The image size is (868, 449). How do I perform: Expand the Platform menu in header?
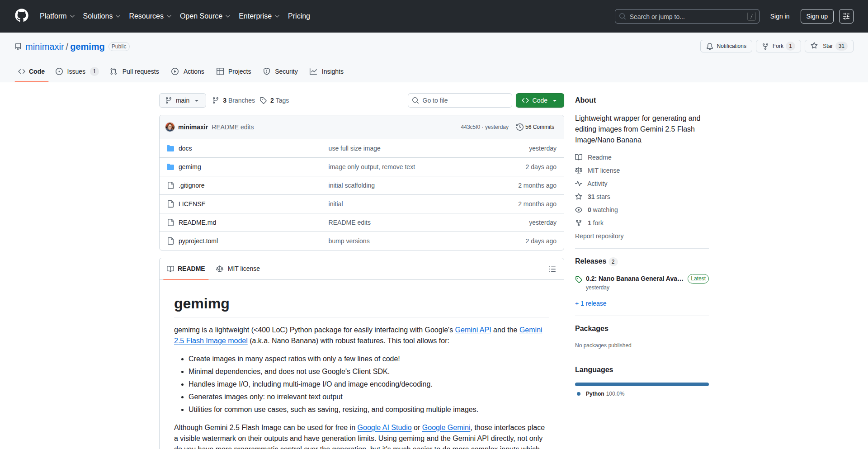pyautogui.click(x=57, y=16)
